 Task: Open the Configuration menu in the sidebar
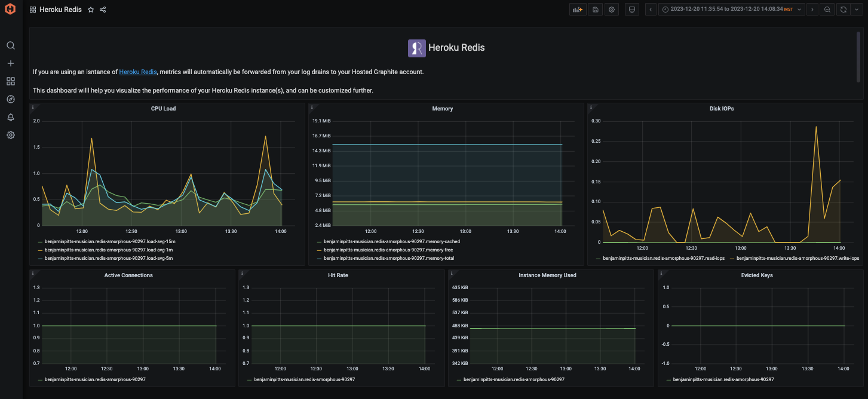[x=10, y=135]
